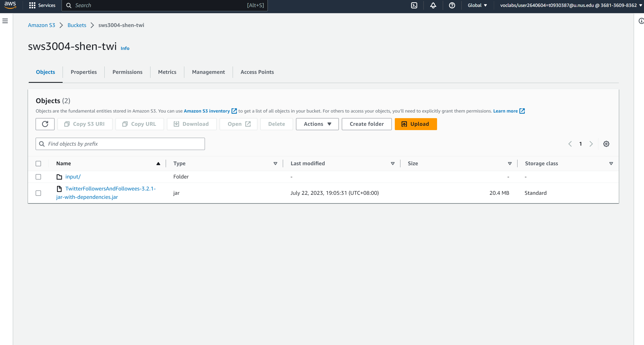Switch to the Access Points tab
Screen dimensions: 644x345
257,72
